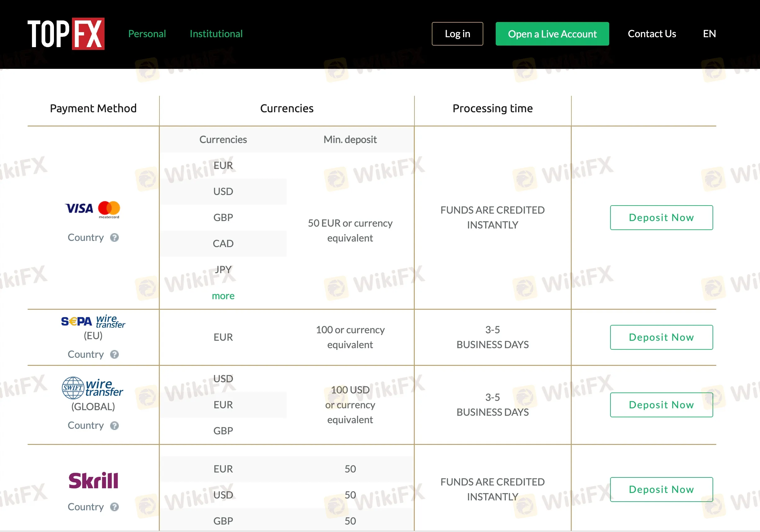This screenshot has width=760, height=532.
Task: Click '3-5 BUSINESS DAYS' in SEPA row
Action: (x=493, y=337)
